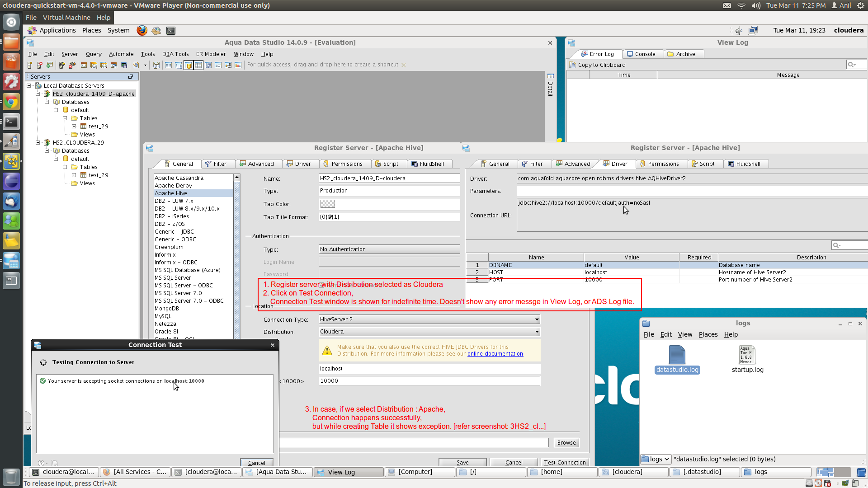Open the terminal launcher in top panel
868x488 pixels.
tap(171, 30)
